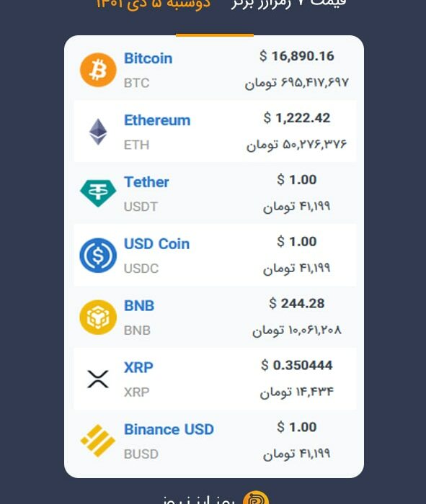Open the Ethereum coin name link
The image size is (426, 504).
coord(157,120)
